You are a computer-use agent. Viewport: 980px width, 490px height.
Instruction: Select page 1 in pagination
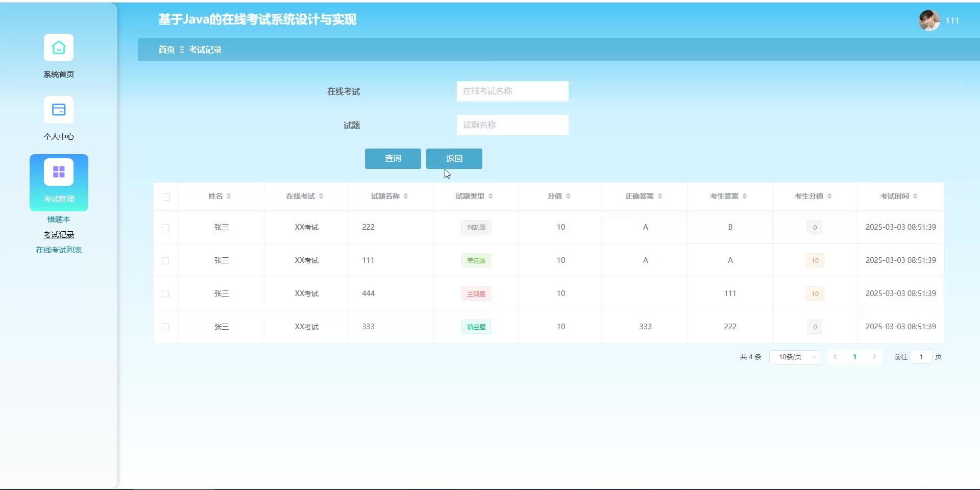pos(855,357)
